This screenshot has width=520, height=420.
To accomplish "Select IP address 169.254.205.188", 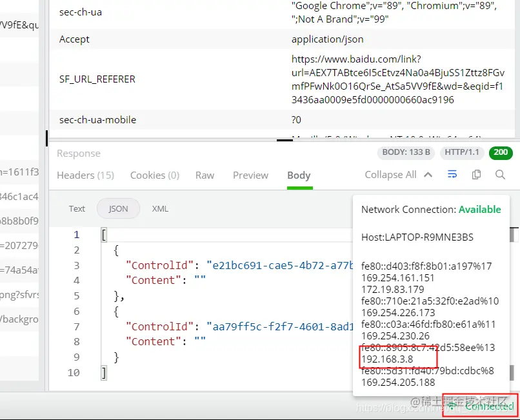I will pos(398,382).
